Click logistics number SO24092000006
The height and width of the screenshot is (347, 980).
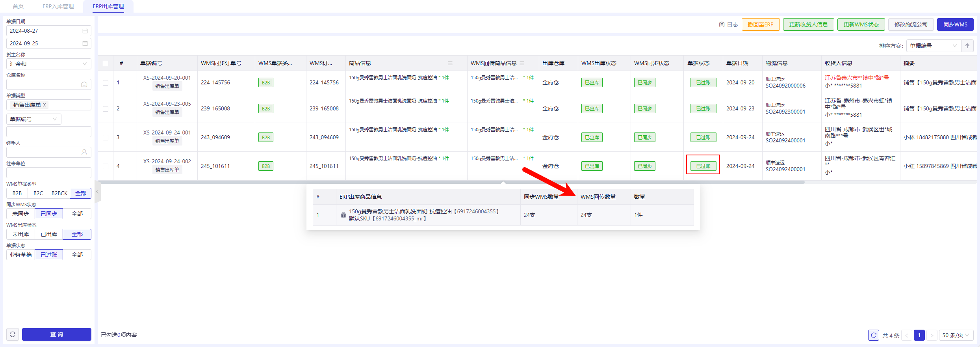click(785, 86)
